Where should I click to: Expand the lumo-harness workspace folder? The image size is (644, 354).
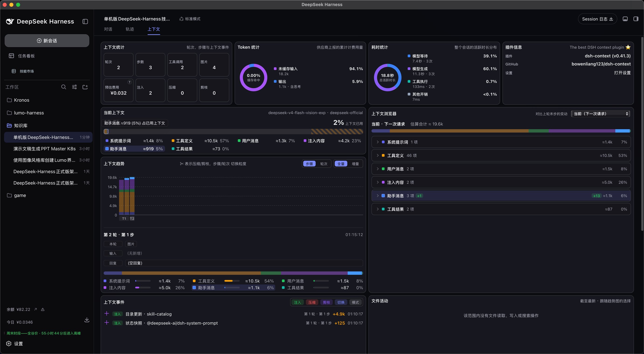[x=48, y=113]
